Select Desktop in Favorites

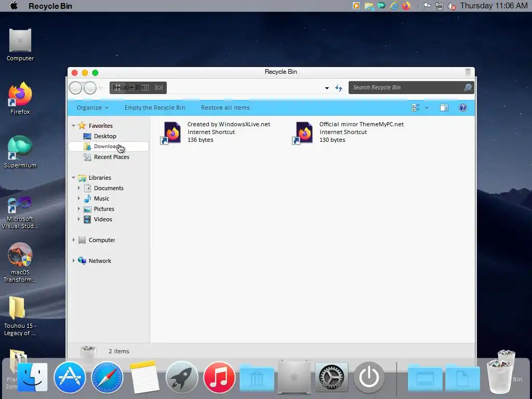click(x=105, y=136)
